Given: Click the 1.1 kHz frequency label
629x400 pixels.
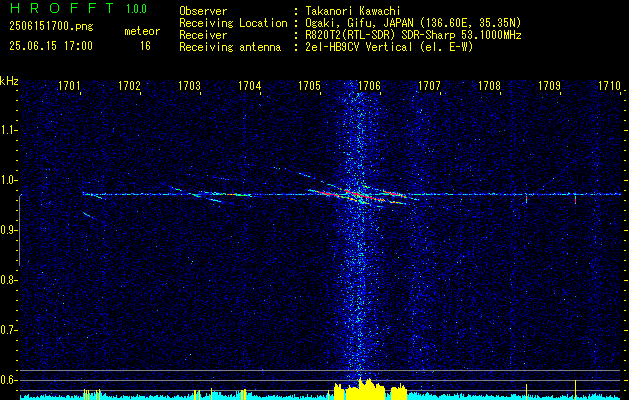Looking at the screenshot, I should coord(9,130).
